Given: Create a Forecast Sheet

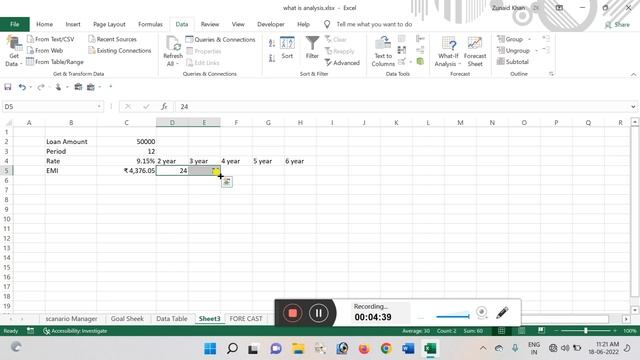Looking at the screenshot, I should pyautogui.click(x=475, y=51).
